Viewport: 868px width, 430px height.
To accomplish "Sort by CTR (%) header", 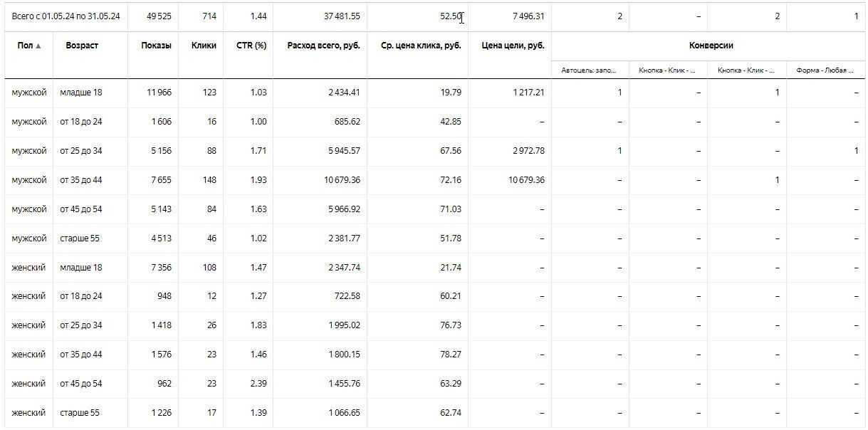I will tap(251, 46).
